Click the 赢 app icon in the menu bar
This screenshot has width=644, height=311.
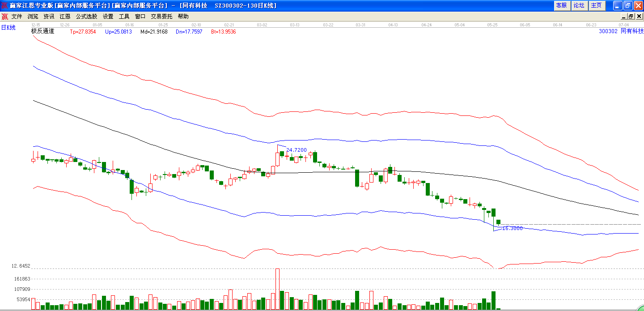(x=4, y=17)
